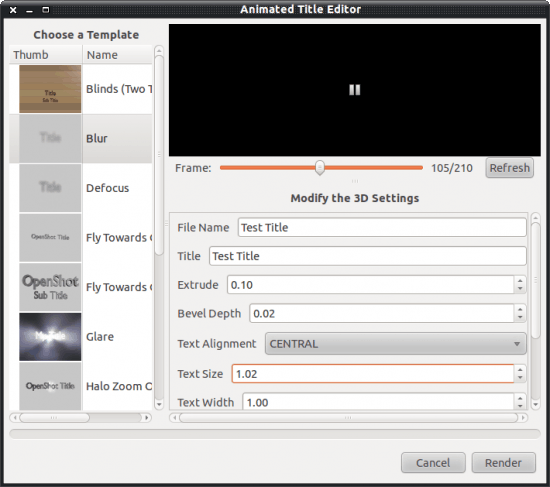
Task: Click the template list horizontal scroll-right arrow
Action: pos(147,418)
